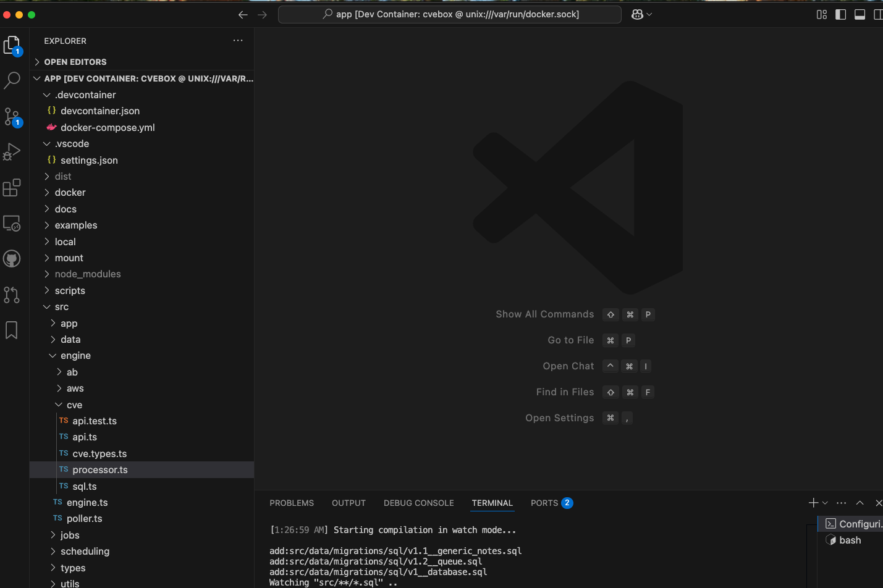This screenshot has width=883, height=588.
Task: Expand the examples folder
Action: (142, 225)
